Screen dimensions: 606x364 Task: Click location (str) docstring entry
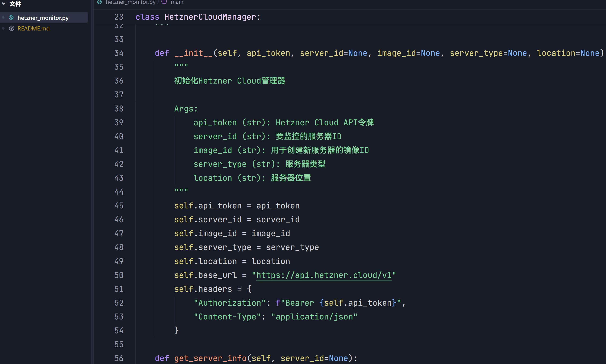252,178
